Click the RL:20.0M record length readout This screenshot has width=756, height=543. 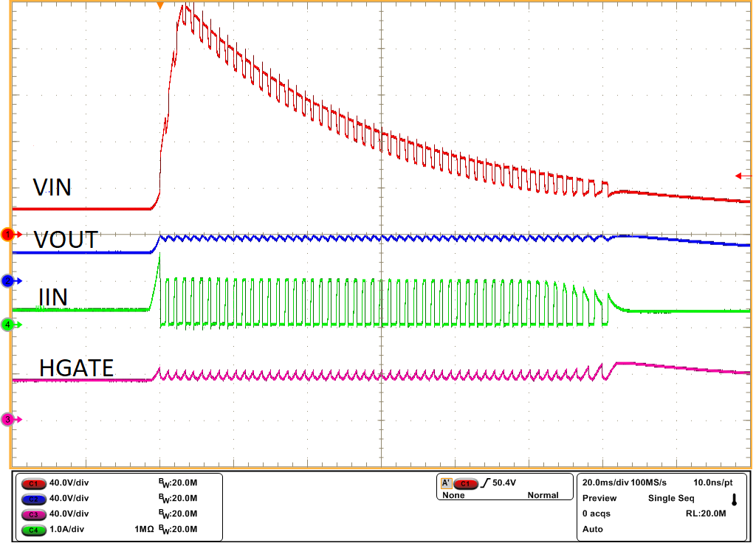[706, 513]
